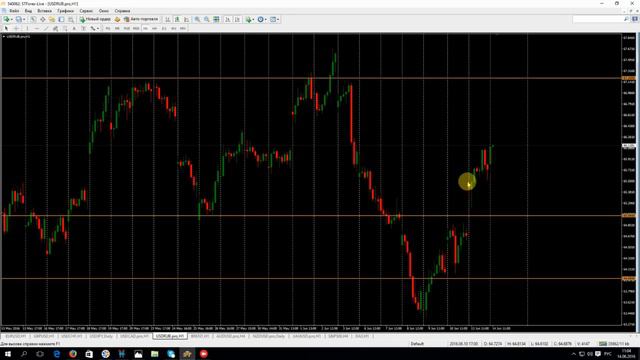This screenshot has height=360, width=640.
Task: Open the Графики menu
Action: tap(65, 11)
